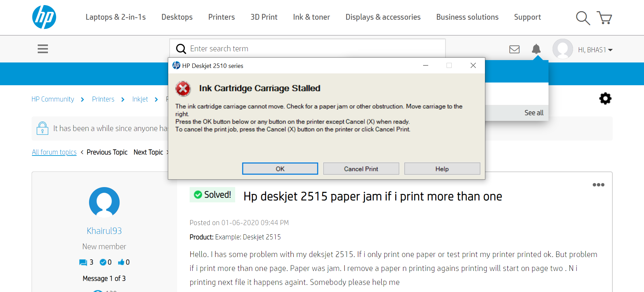This screenshot has width=644, height=292.
Task: Open the Ink & toner menu
Action: pyautogui.click(x=312, y=17)
